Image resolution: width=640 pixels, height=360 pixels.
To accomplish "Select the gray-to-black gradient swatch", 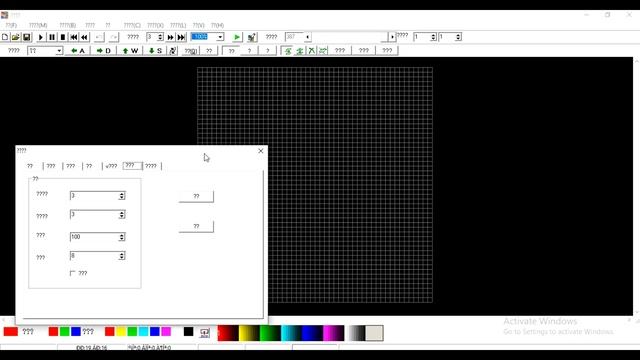I will click(x=358, y=333).
